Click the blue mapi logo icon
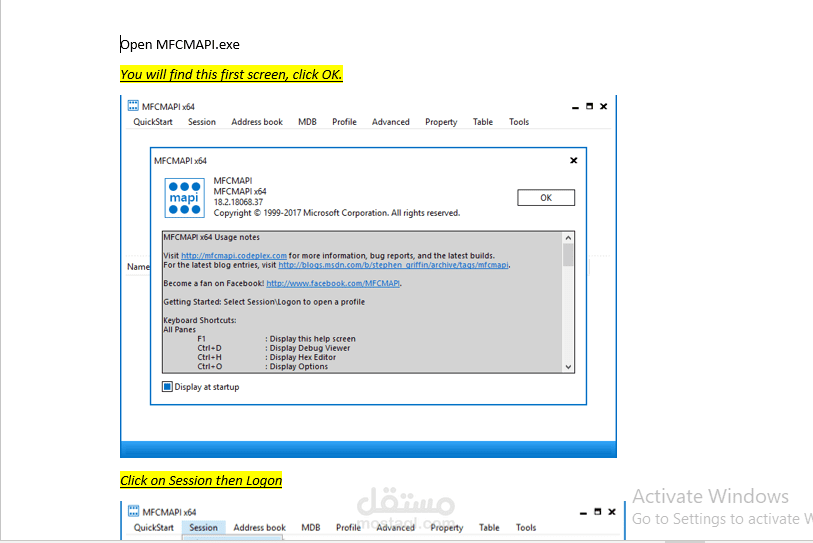The height and width of the screenshot is (543, 813). 184,198
